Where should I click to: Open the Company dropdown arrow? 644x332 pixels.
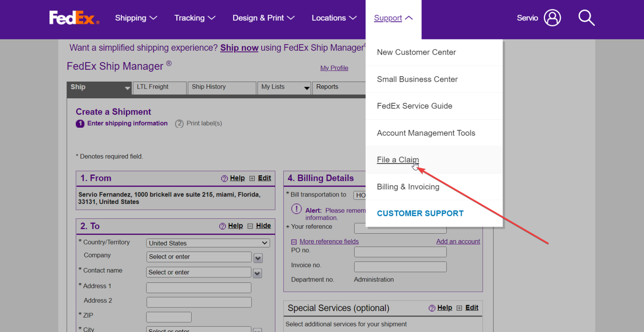click(x=258, y=258)
